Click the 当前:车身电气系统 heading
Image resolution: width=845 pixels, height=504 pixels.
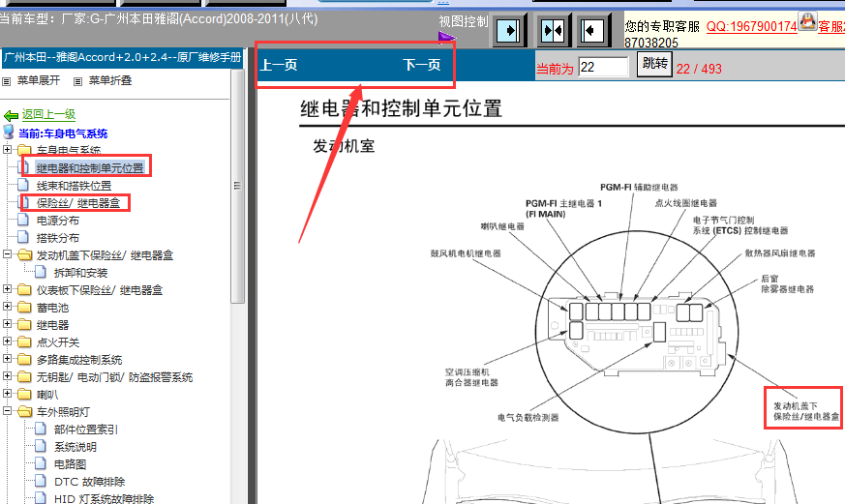(63, 133)
